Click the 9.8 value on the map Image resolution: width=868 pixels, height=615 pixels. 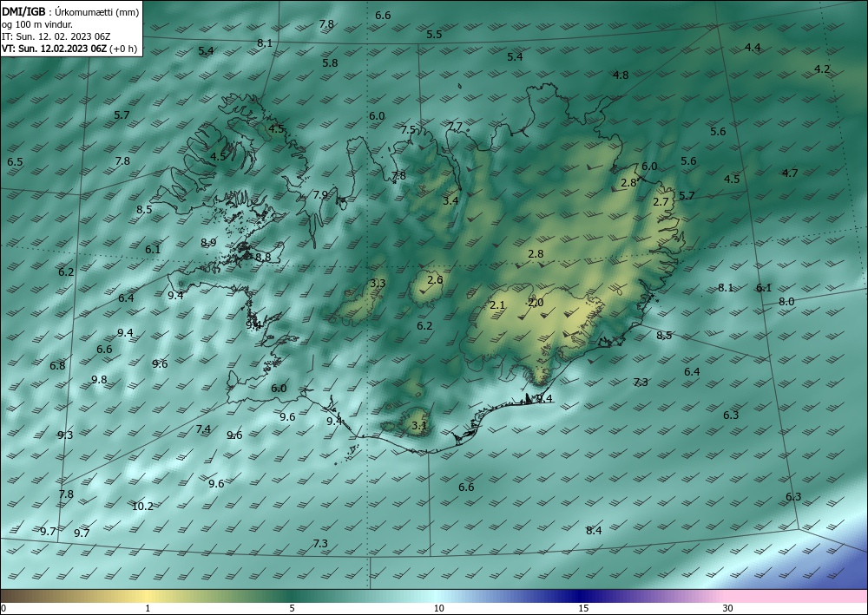pyautogui.click(x=99, y=379)
